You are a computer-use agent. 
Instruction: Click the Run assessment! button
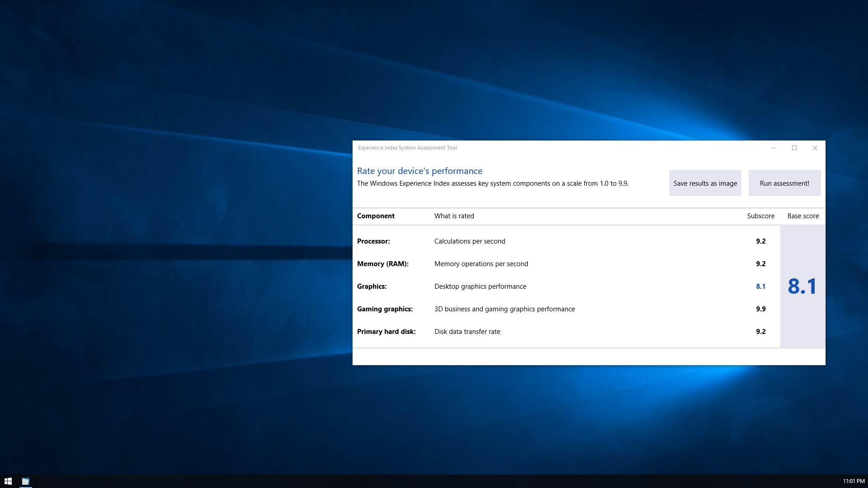tap(785, 183)
